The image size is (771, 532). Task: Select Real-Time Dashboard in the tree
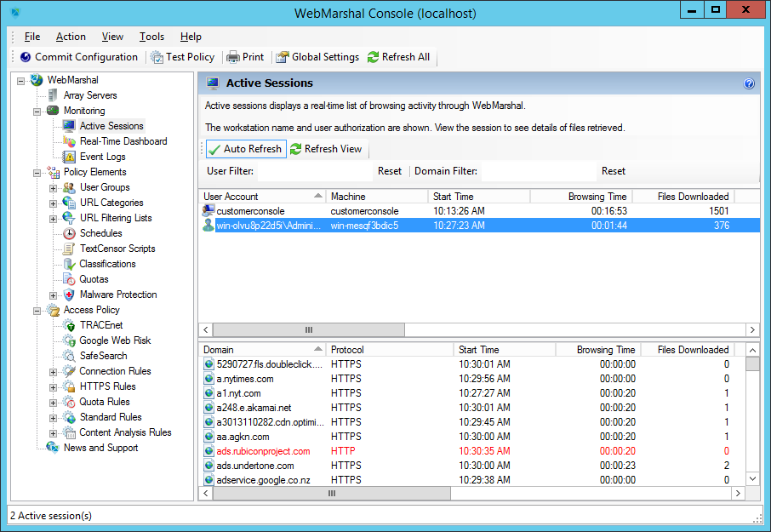[123, 141]
